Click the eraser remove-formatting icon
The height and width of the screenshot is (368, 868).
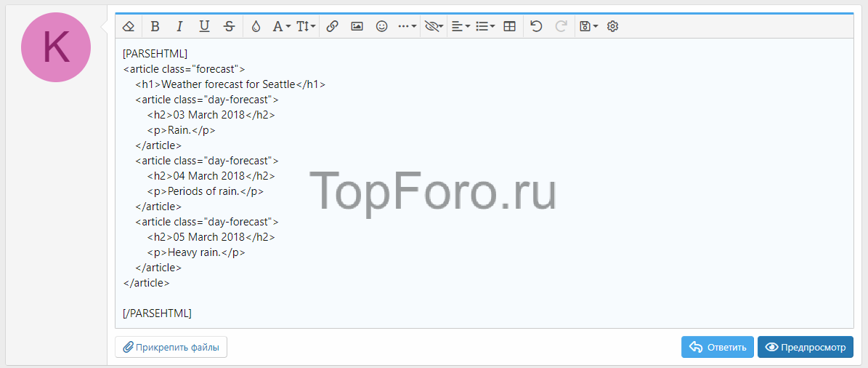point(129,26)
